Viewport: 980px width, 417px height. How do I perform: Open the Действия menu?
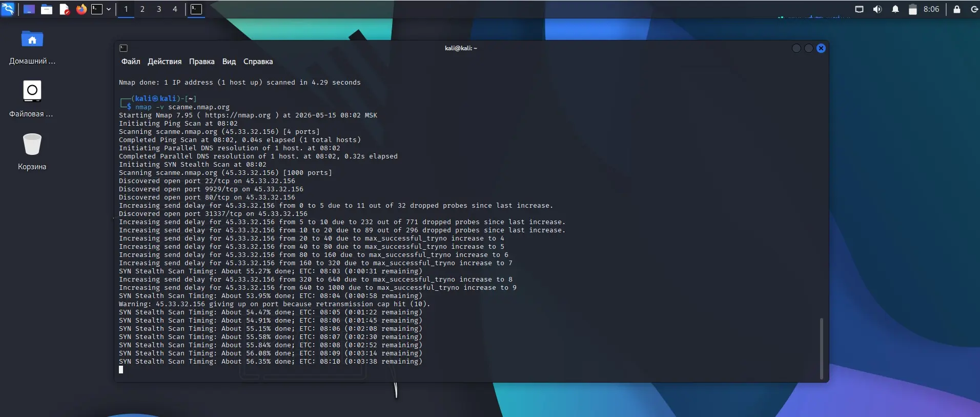coord(165,62)
